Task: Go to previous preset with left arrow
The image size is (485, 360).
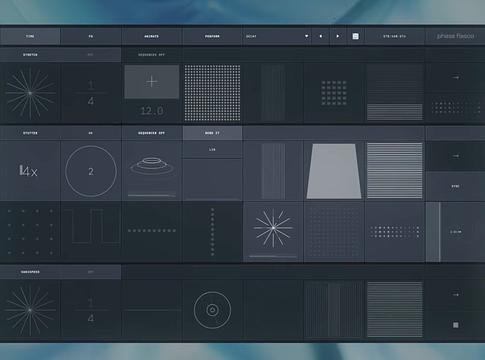Action: [321, 36]
